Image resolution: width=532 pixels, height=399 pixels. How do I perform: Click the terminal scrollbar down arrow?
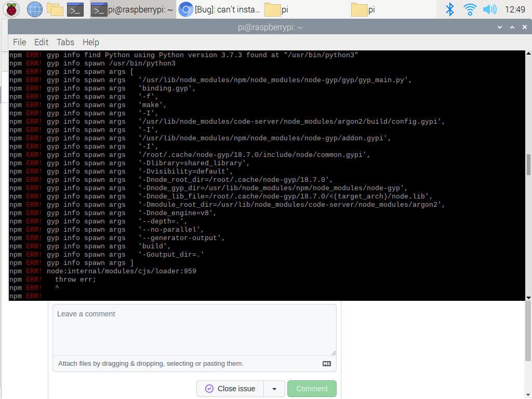[528, 298]
